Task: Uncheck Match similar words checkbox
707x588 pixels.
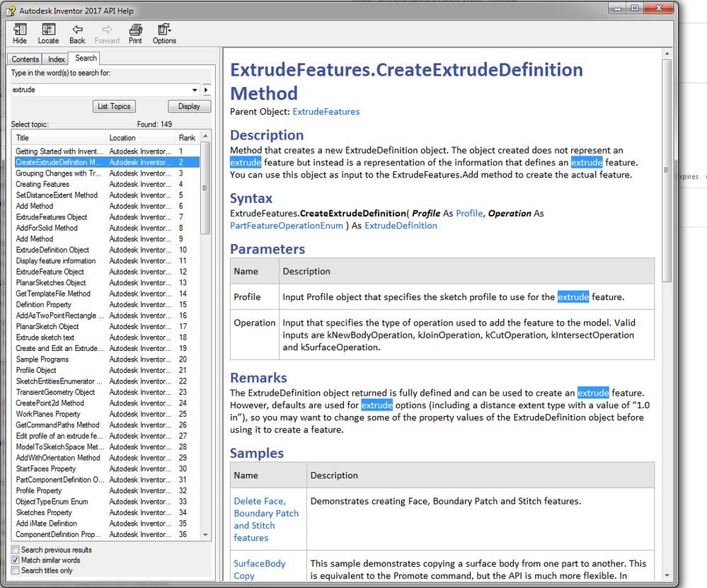Action: pyautogui.click(x=16, y=560)
